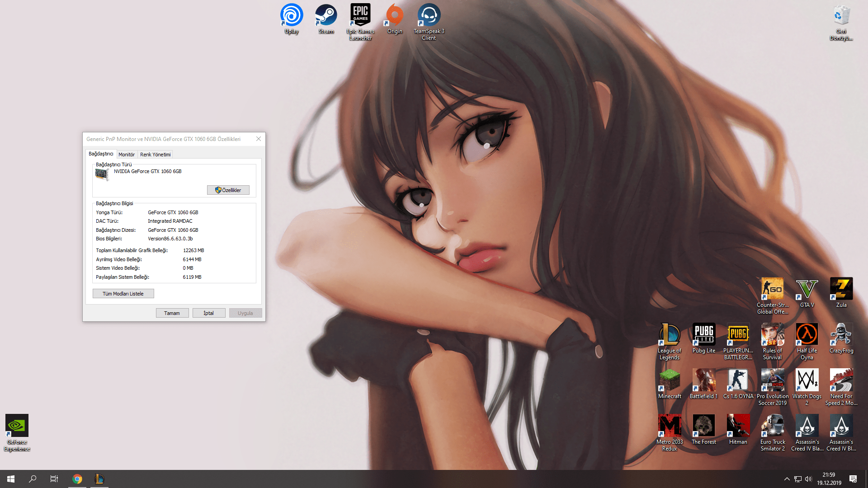Click the Özellikler button

coord(228,190)
